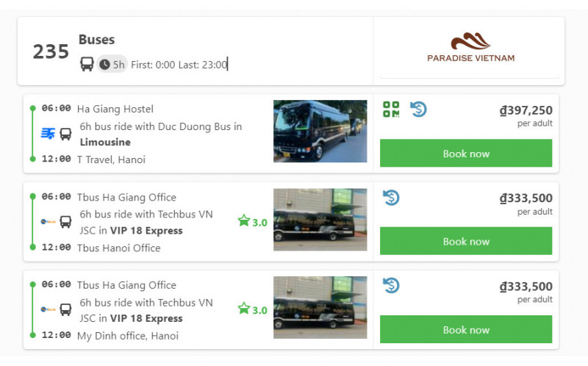Viewport: 588px width, 366px height.
Task: Click the QR code e-ticket icon
Action: coord(391,110)
